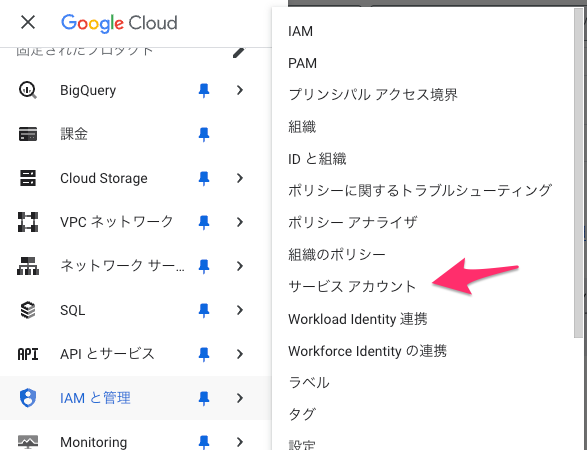This screenshot has height=450, width=587.
Task: Unpin API とサービス using its pin icon
Action: [x=204, y=355]
